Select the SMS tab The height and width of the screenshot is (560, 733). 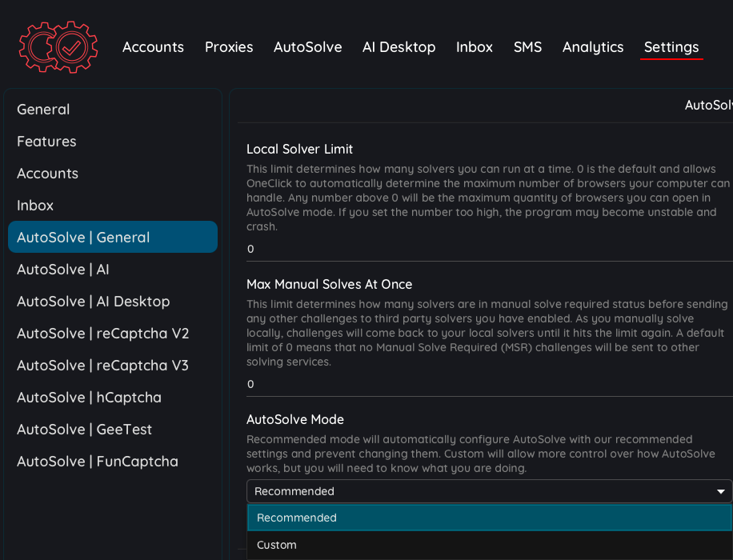[527, 47]
